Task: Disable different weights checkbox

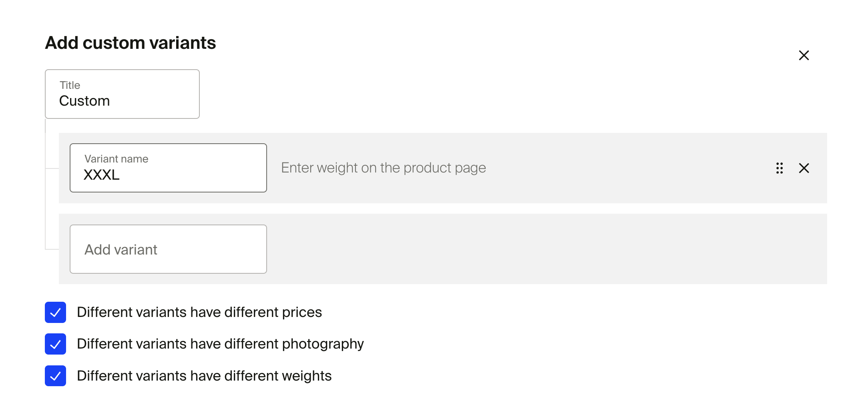Action: click(x=55, y=376)
